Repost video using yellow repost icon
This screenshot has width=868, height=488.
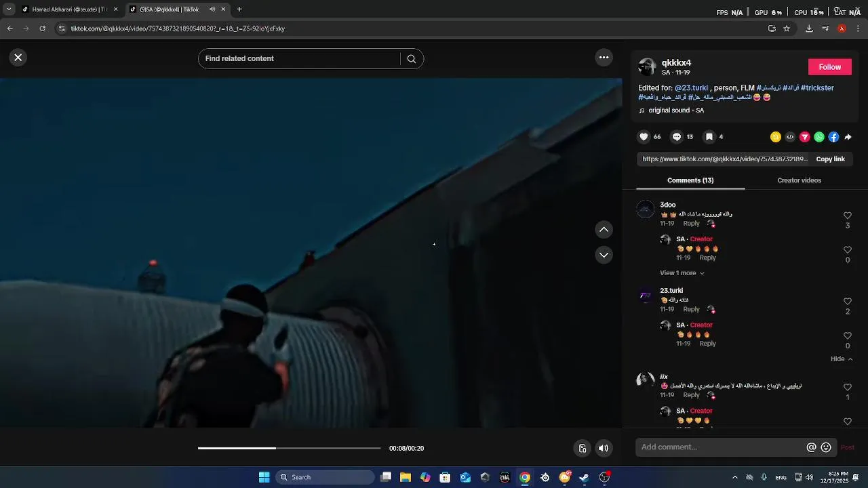pyautogui.click(x=776, y=137)
